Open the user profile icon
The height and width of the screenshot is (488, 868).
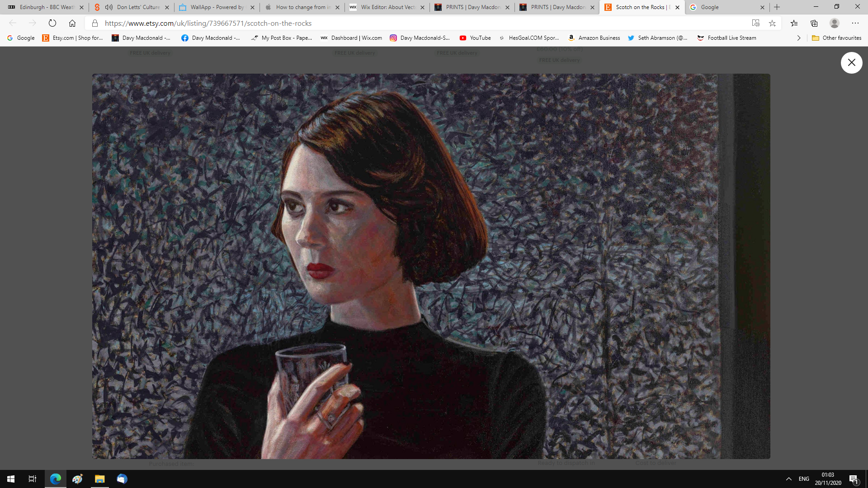(x=835, y=23)
